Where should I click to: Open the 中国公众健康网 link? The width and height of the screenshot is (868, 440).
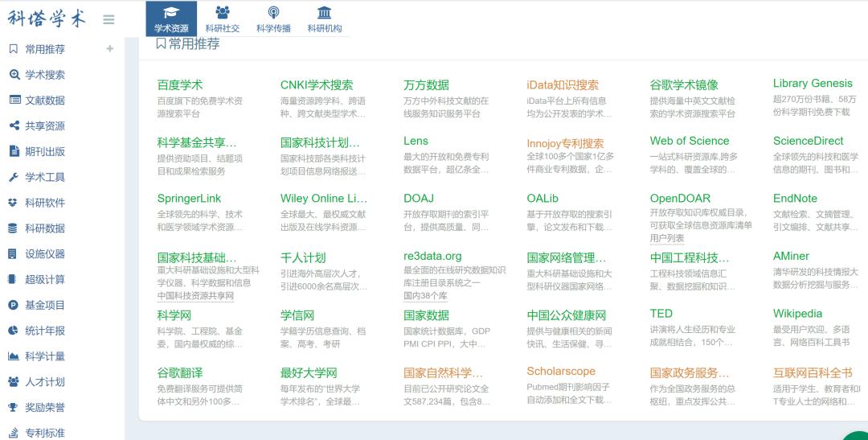567,315
